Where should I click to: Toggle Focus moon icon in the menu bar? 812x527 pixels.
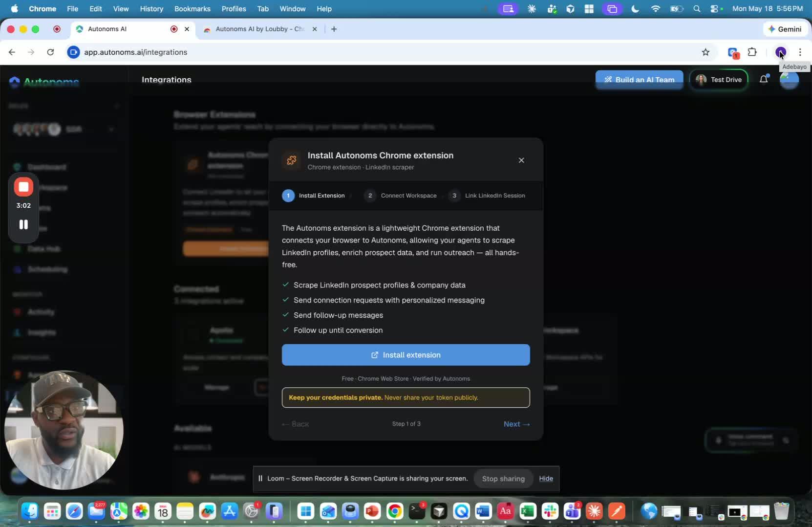(x=635, y=8)
